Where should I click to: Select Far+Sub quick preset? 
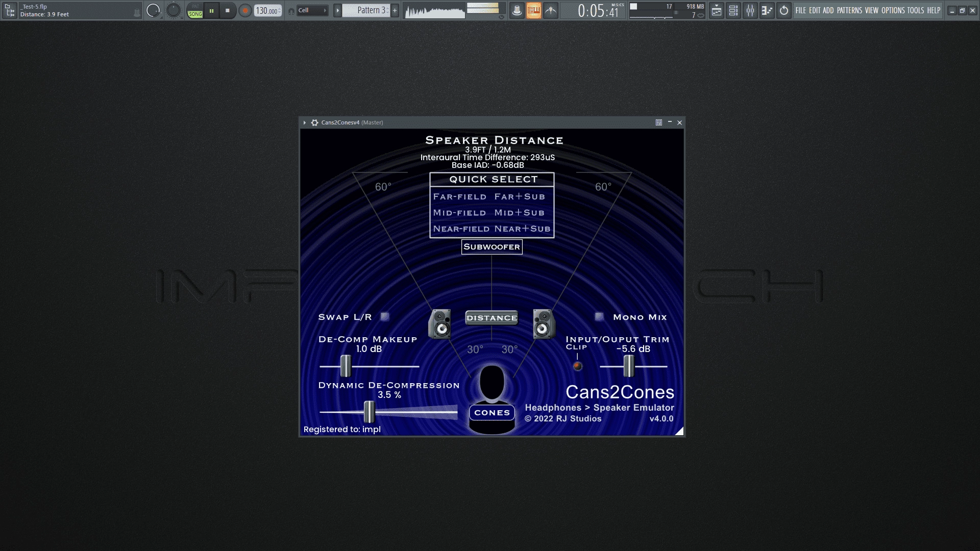point(520,196)
